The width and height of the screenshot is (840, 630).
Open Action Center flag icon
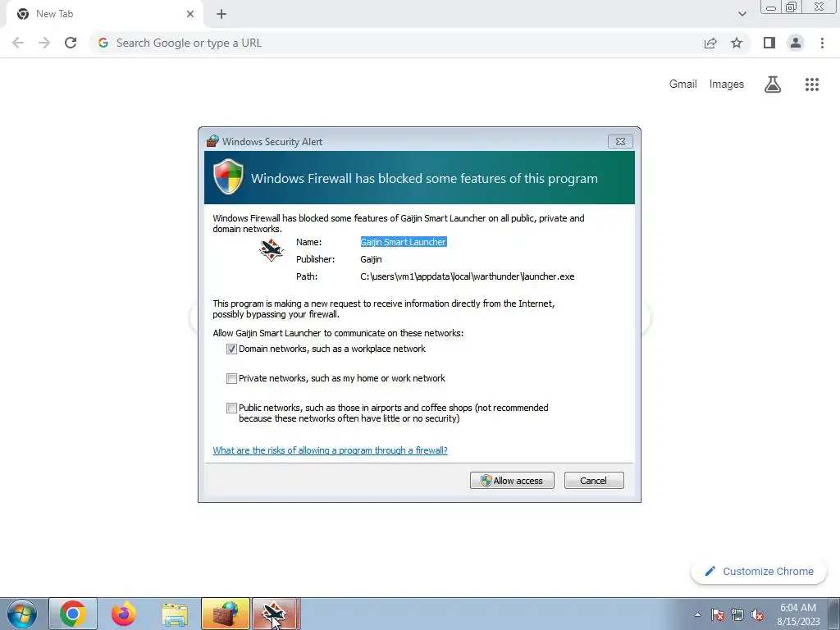coord(718,614)
